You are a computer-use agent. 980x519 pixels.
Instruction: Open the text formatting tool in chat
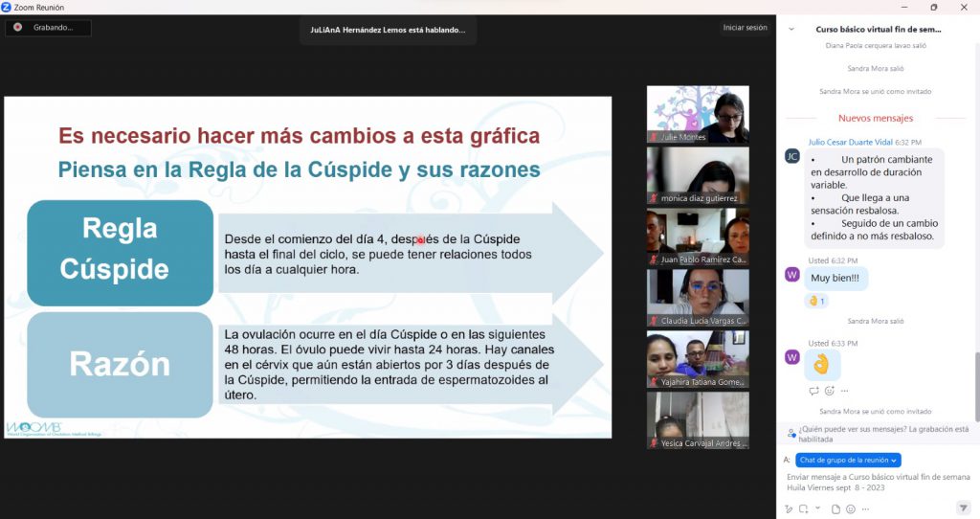[790, 509]
